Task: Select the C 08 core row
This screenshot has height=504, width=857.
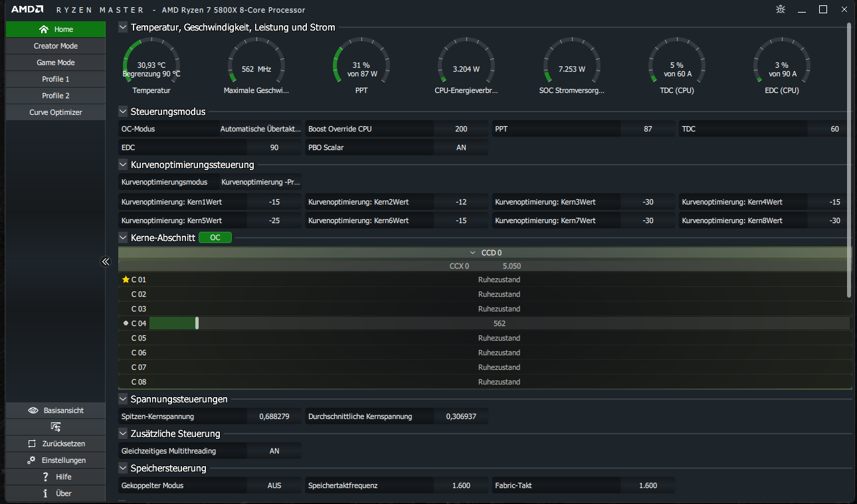Action: (485, 382)
